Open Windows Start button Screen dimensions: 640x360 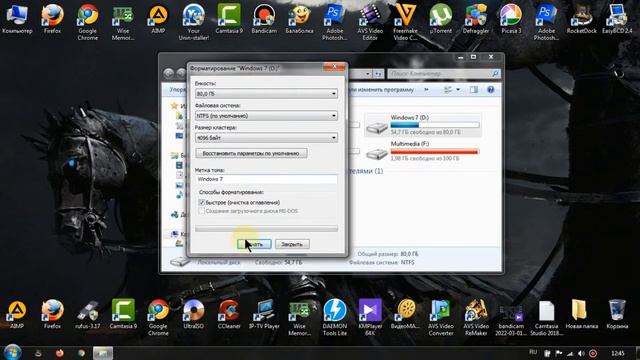tap(12, 352)
